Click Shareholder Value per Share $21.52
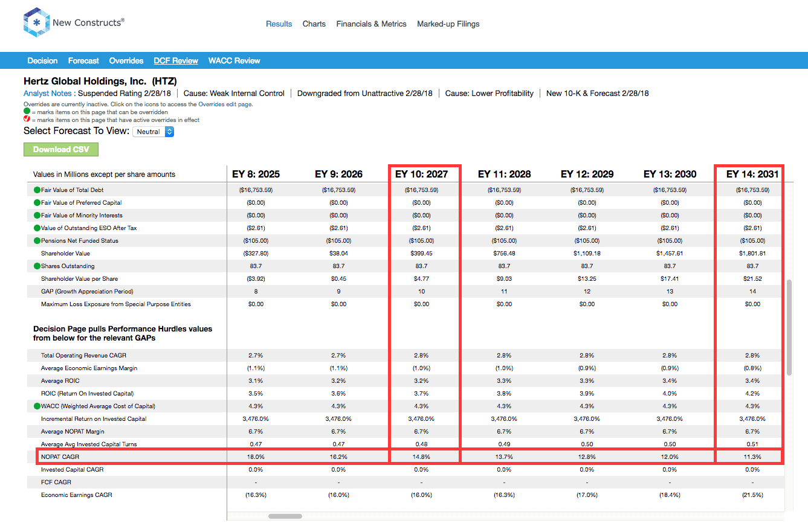This screenshot has width=808, height=532. (752, 279)
